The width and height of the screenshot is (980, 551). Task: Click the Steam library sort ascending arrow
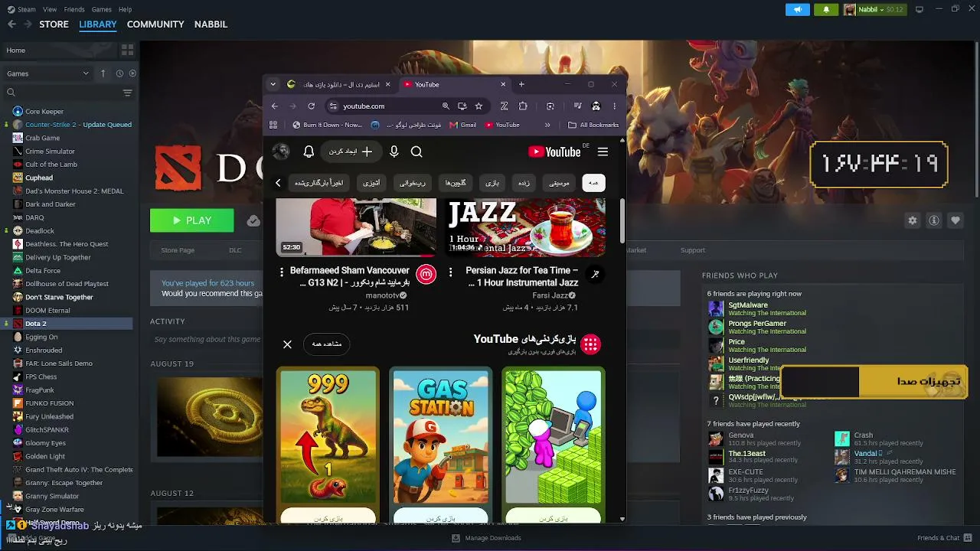coord(103,73)
